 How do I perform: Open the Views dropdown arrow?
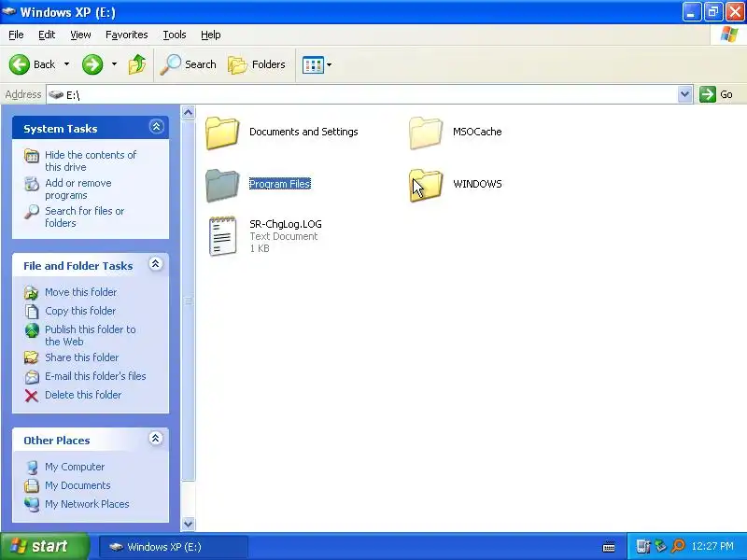(x=330, y=64)
